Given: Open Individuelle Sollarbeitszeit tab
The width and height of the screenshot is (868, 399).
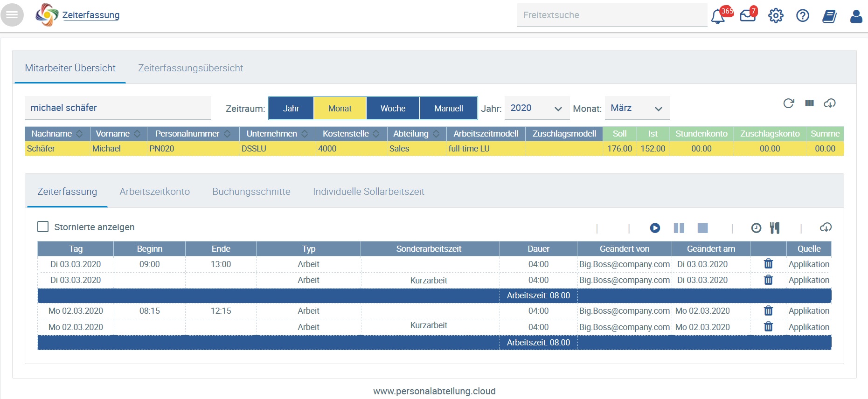Looking at the screenshot, I should point(368,192).
